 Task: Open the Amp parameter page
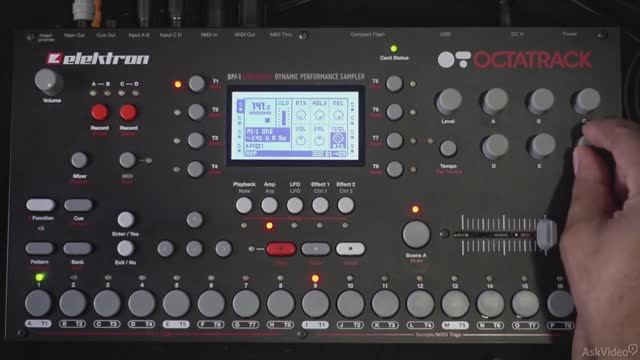pyautogui.click(x=269, y=205)
